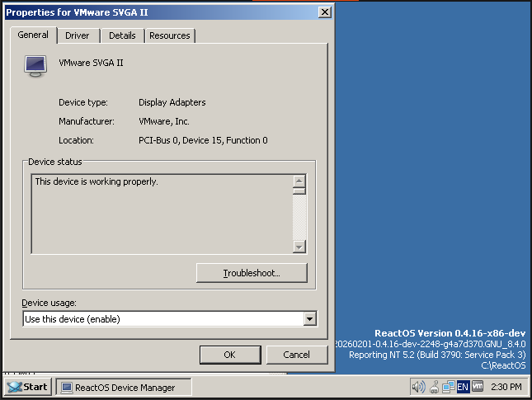
Task: Open the Details tab
Action: pos(122,35)
